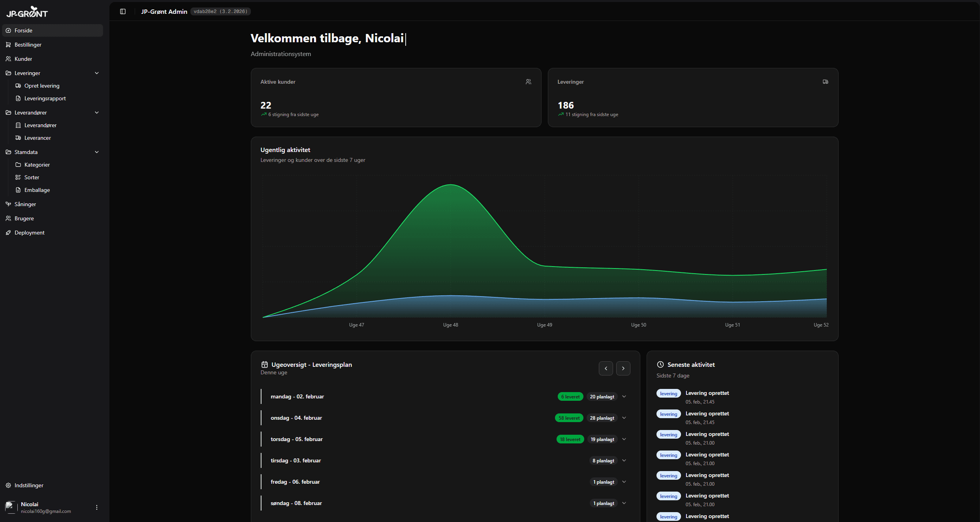Collapse the Leveringer sidebar group
Viewport: 980px width, 522px height.
click(97, 73)
